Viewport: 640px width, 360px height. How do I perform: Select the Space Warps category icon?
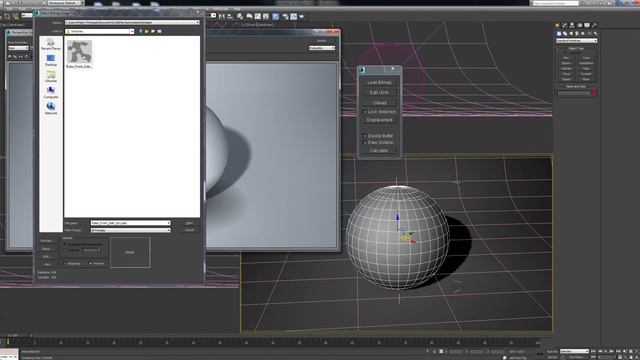[589, 33]
